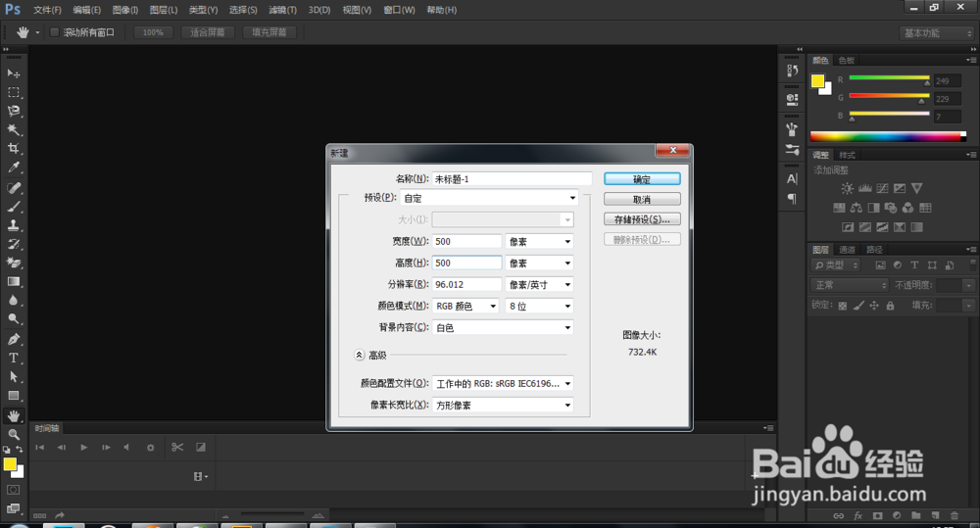Screen dimensions: 980x528
Task: Add brightness/contrast adjustment sun icon
Action: point(847,188)
